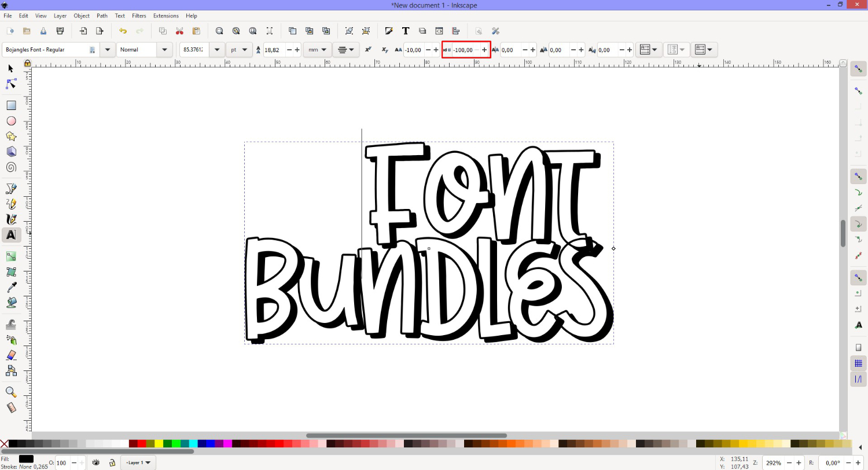Click Zoom to fit drawing icon
This screenshot has height=470, width=868.
[x=236, y=31]
